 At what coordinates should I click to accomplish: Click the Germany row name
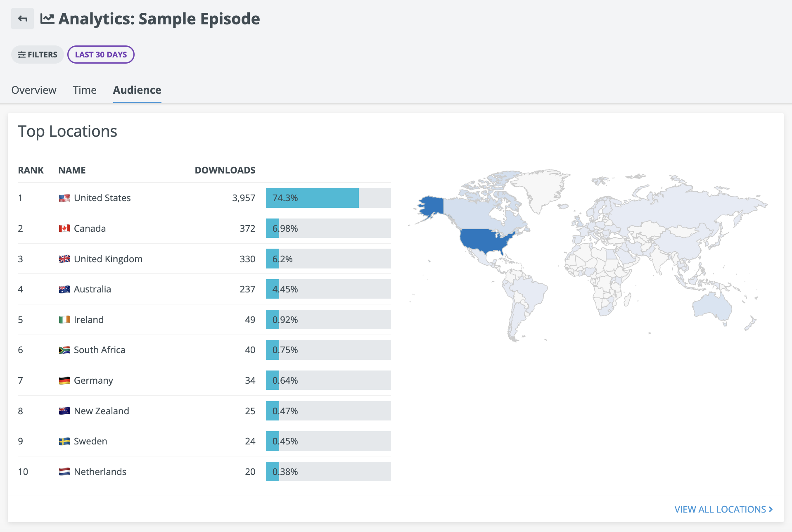click(x=93, y=380)
